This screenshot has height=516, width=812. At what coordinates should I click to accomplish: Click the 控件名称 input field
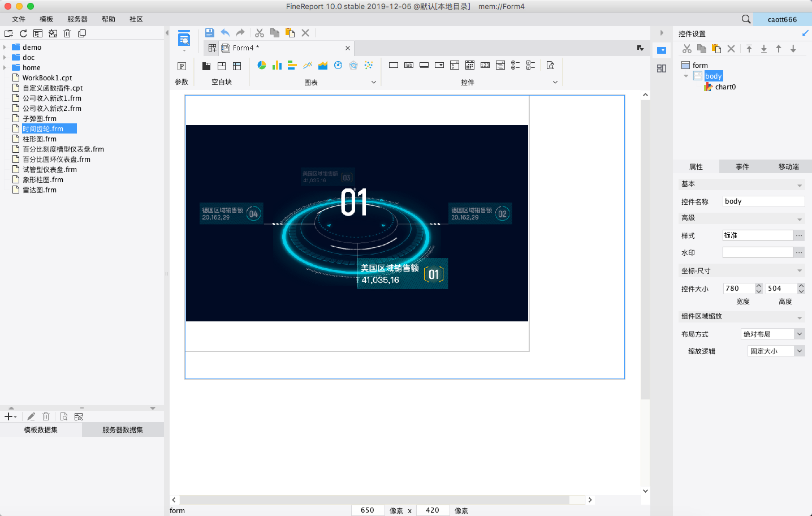click(763, 201)
